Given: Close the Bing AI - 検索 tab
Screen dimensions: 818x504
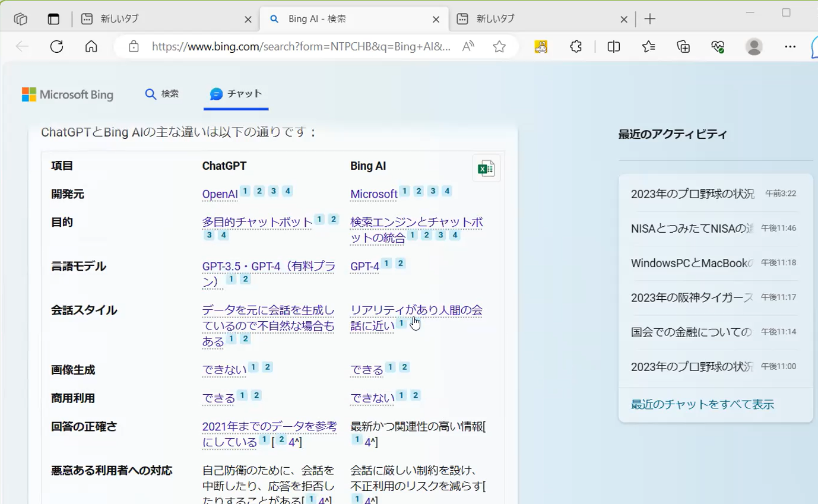Looking at the screenshot, I should tap(436, 19).
